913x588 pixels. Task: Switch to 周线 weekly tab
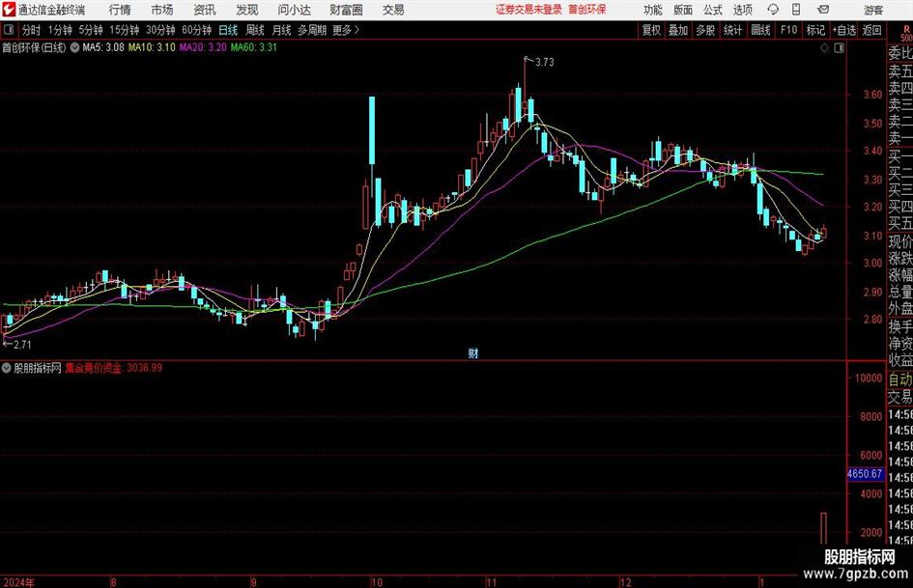click(254, 30)
